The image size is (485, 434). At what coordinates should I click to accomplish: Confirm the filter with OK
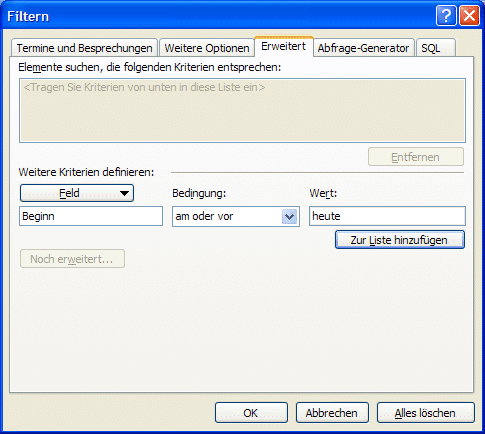251,413
